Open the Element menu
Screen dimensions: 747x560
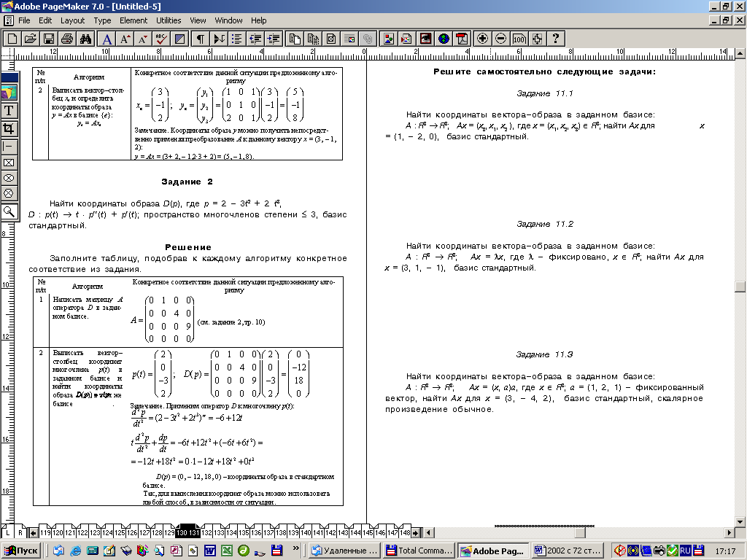coord(133,20)
